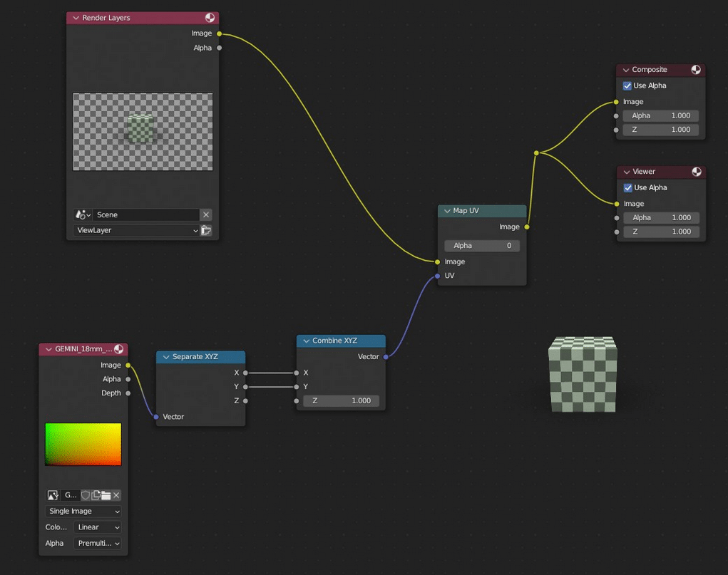The image size is (728, 575).
Task: Click the Render Layers preview thumbnail
Action: (x=143, y=132)
